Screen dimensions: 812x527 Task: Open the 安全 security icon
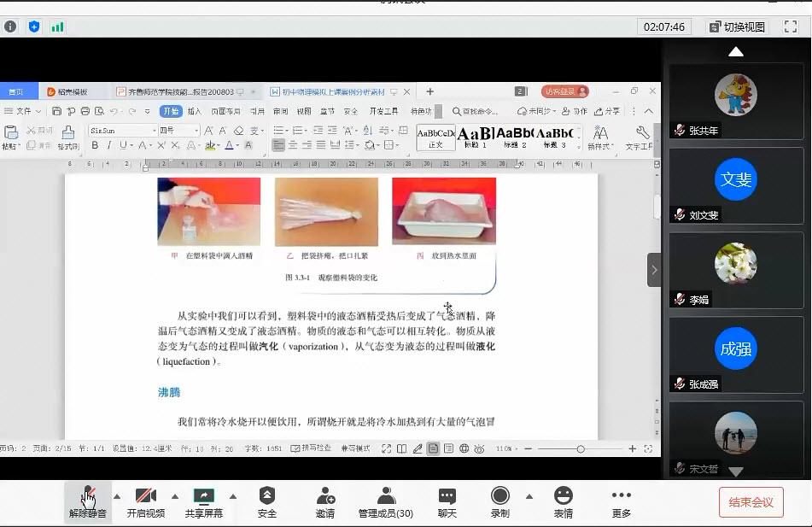point(267,496)
